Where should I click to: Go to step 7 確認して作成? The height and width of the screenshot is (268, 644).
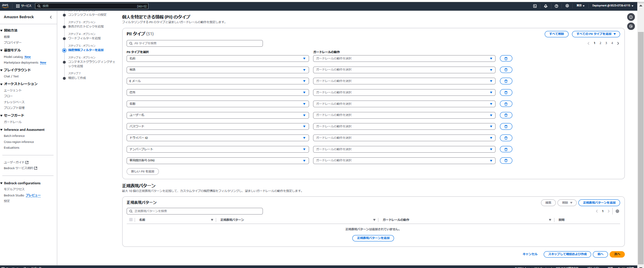coord(77,78)
